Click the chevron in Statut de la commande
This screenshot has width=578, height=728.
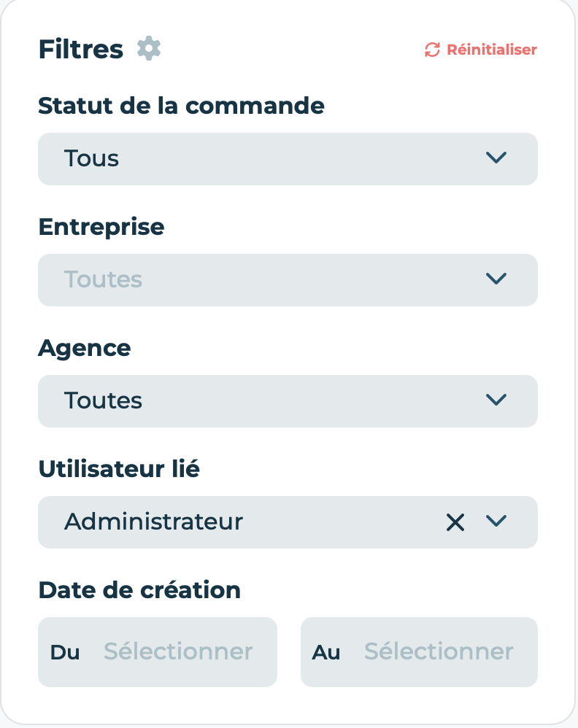tap(496, 158)
